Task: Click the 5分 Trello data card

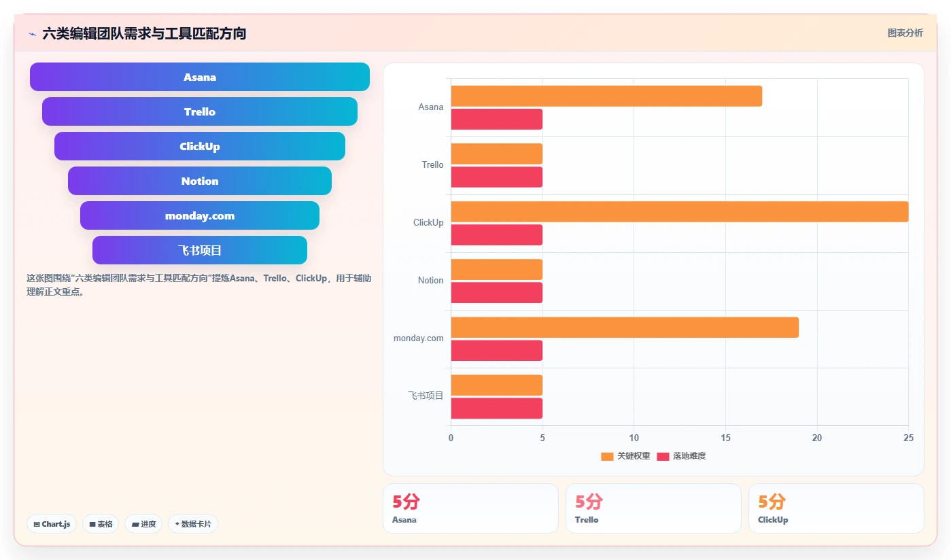Action: point(653,508)
